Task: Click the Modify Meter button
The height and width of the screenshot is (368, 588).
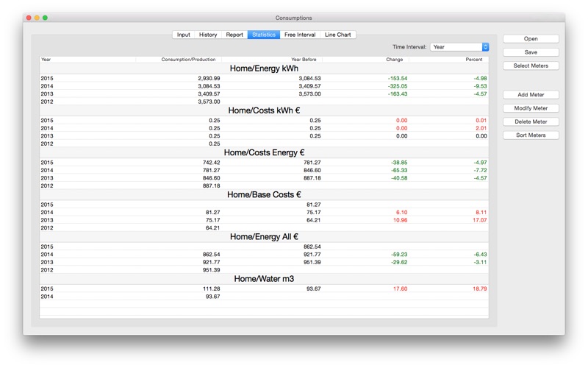Action: click(x=531, y=108)
